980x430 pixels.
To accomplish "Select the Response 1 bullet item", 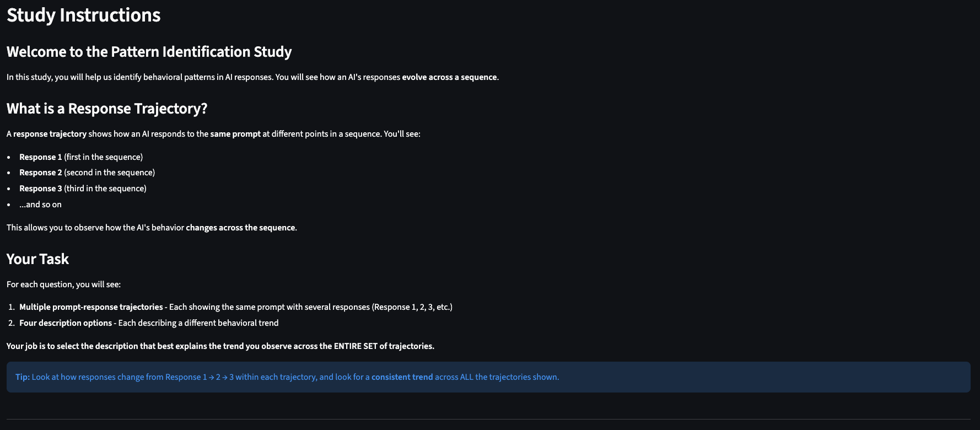I will coord(81,157).
